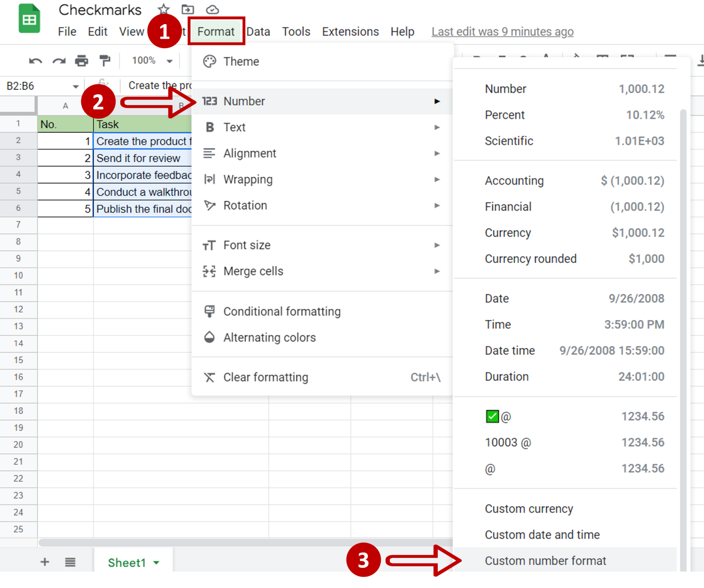Apply the Financial format

coord(565,207)
